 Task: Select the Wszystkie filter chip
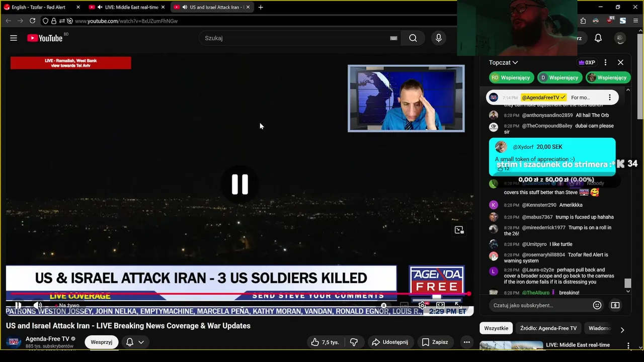[x=496, y=328]
